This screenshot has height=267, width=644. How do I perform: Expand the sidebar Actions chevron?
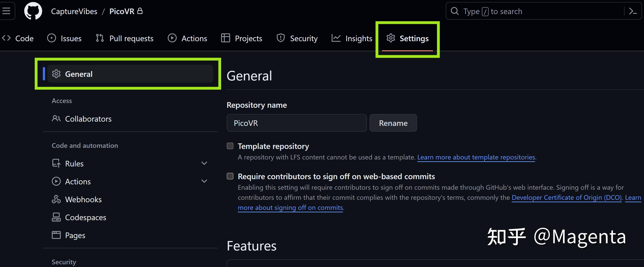tap(204, 181)
